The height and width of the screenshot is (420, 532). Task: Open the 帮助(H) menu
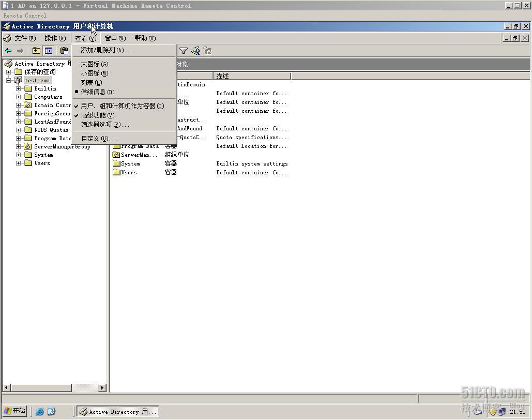click(145, 38)
